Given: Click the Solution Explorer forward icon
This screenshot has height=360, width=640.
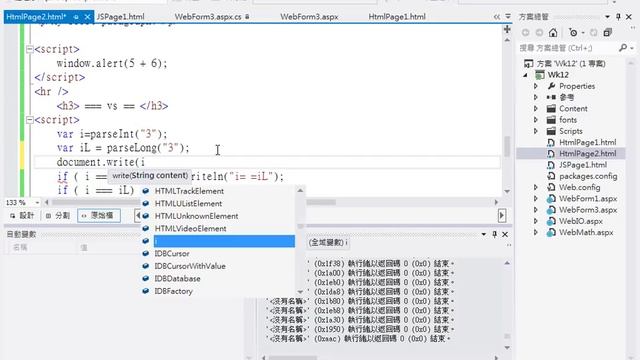Looking at the screenshot, I should (539, 32).
